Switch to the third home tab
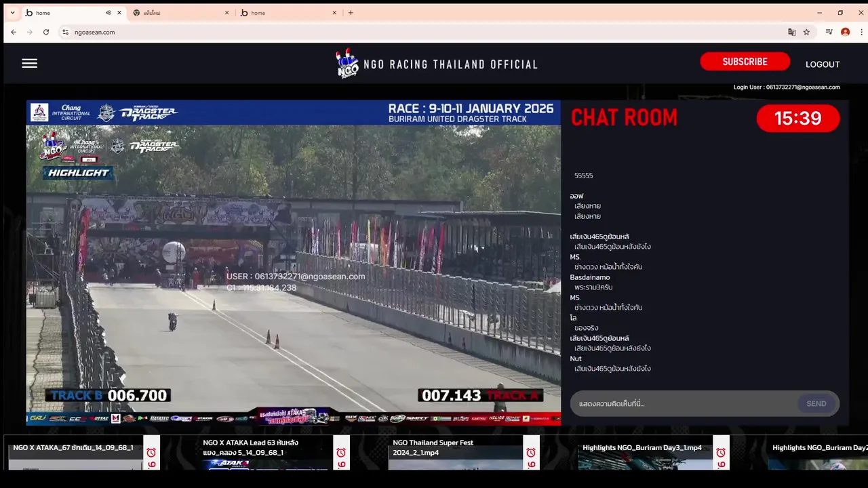 [288, 13]
